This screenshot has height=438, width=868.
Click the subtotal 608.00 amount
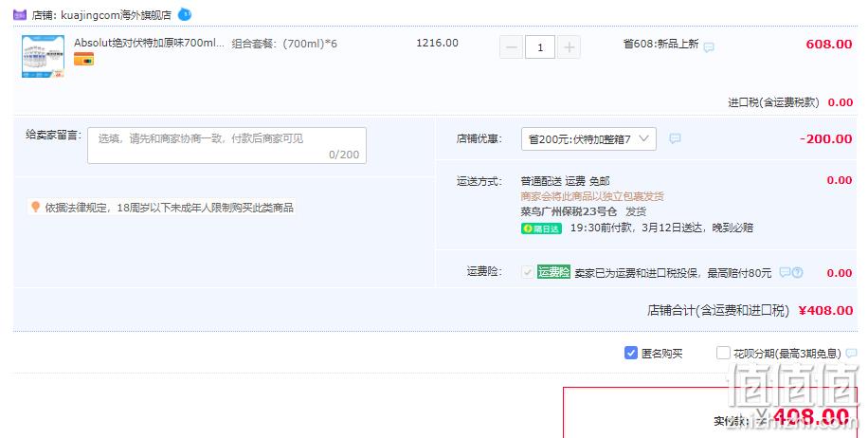pyautogui.click(x=829, y=45)
